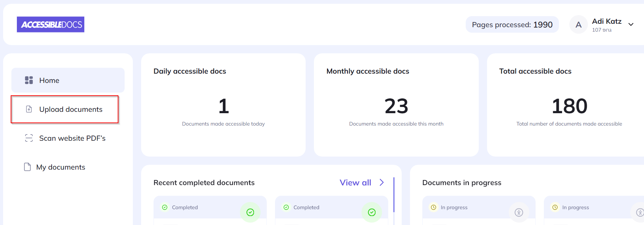Click the My documents page icon
Image resolution: width=644 pixels, height=225 pixels.
coord(27,167)
